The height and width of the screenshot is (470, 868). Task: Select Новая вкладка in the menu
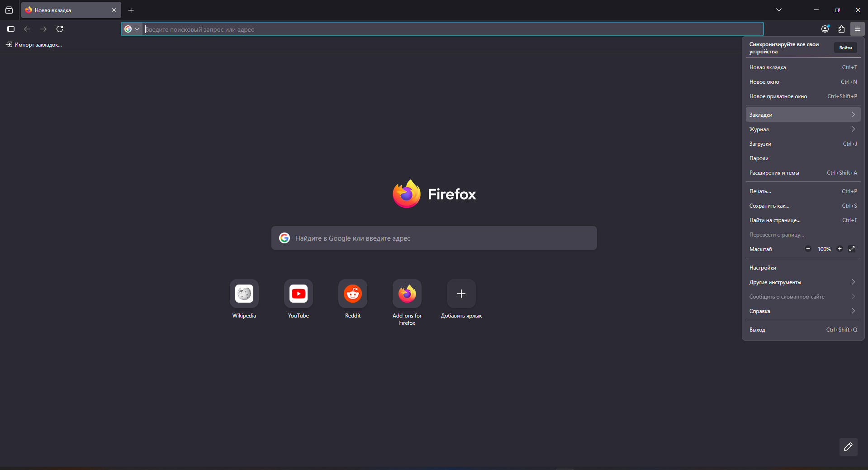click(x=803, y=67)
